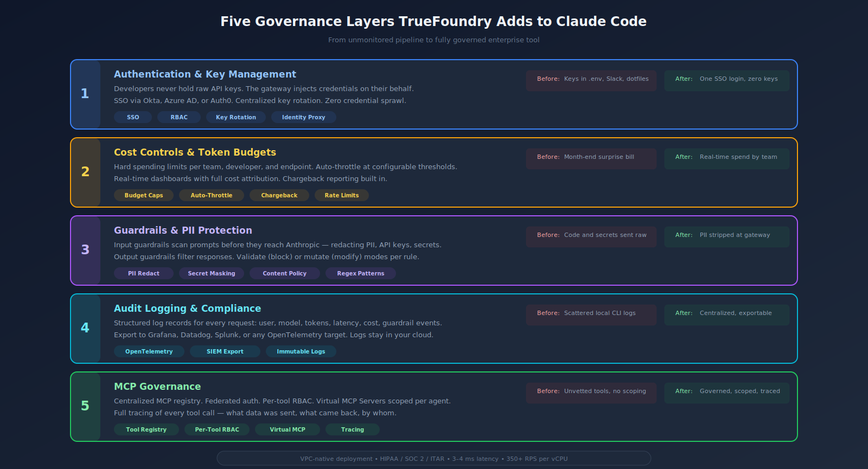Image resolution: width=868 pixels, height=469 pixels.
Task: Click 'After: PII stripped at gateway' box
Action: click(x=727, y=237)
